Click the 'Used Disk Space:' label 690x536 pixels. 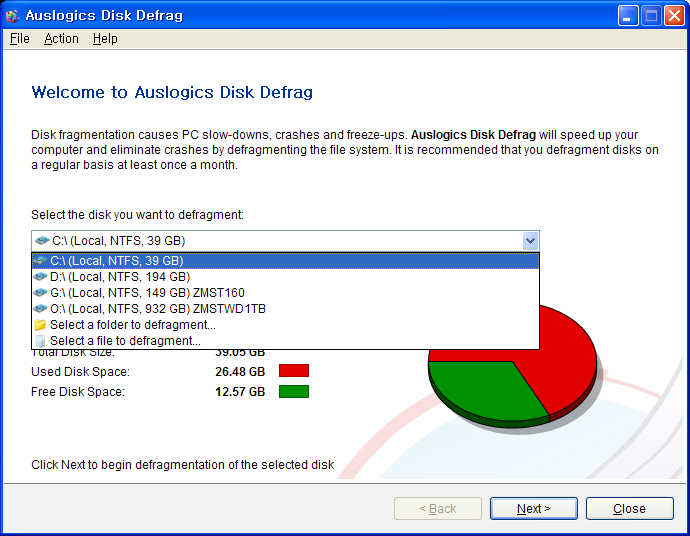(x=81, y=372)
